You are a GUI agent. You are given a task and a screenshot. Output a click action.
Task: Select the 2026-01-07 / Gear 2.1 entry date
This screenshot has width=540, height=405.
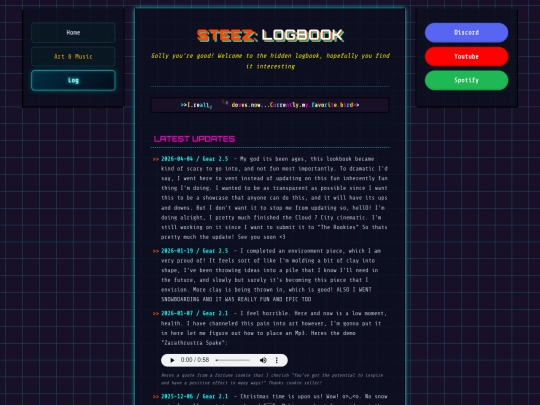[x=195, y=313]
